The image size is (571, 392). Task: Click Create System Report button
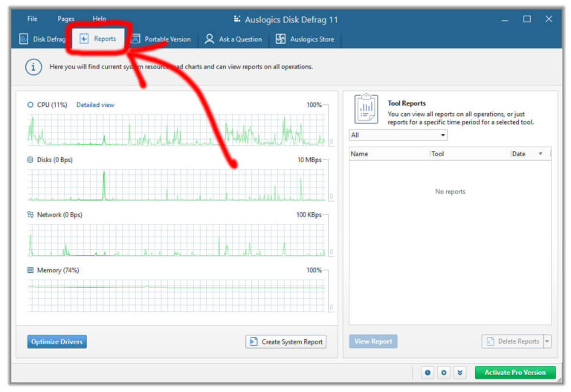click(x=285, y=341)
